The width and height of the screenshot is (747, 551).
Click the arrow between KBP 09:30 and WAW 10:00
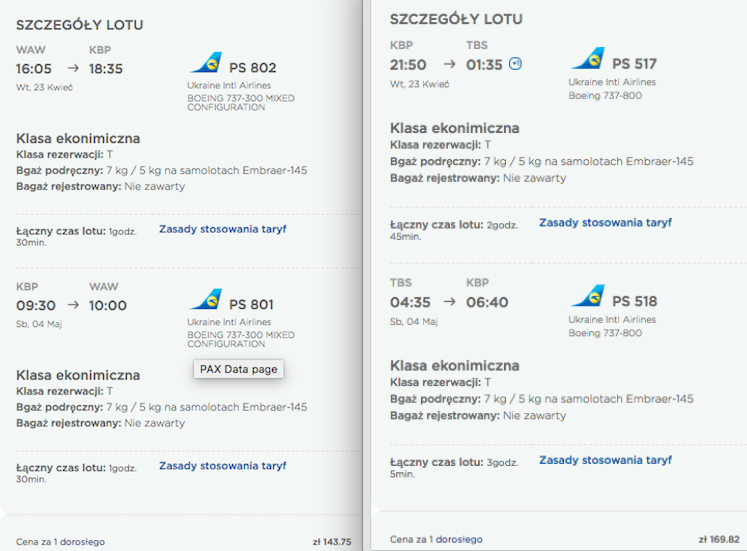[73, 305]
